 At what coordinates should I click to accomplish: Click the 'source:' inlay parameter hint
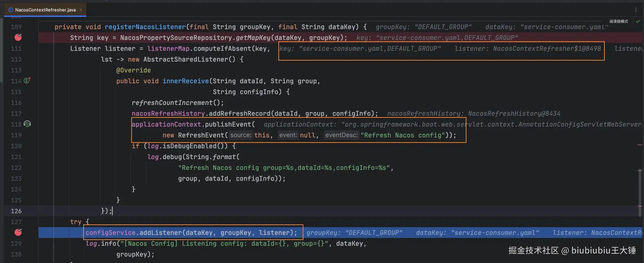coord(240,135)
